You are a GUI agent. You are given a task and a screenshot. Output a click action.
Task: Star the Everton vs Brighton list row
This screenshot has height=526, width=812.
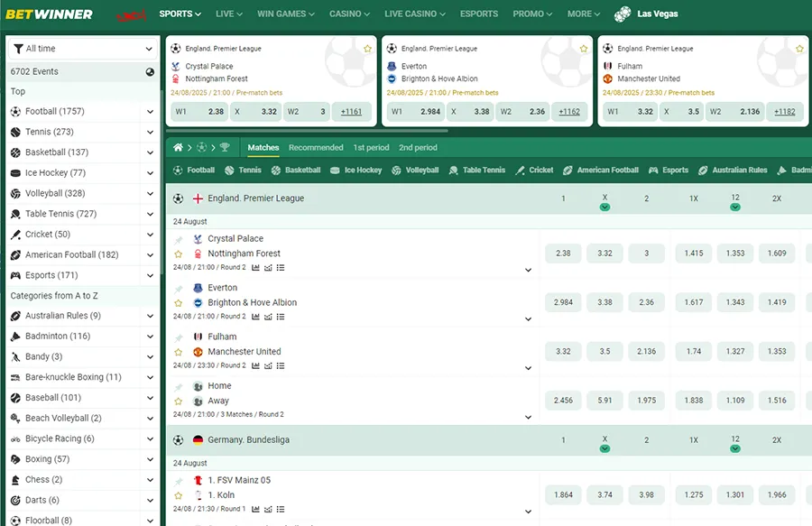coord(178,303)
